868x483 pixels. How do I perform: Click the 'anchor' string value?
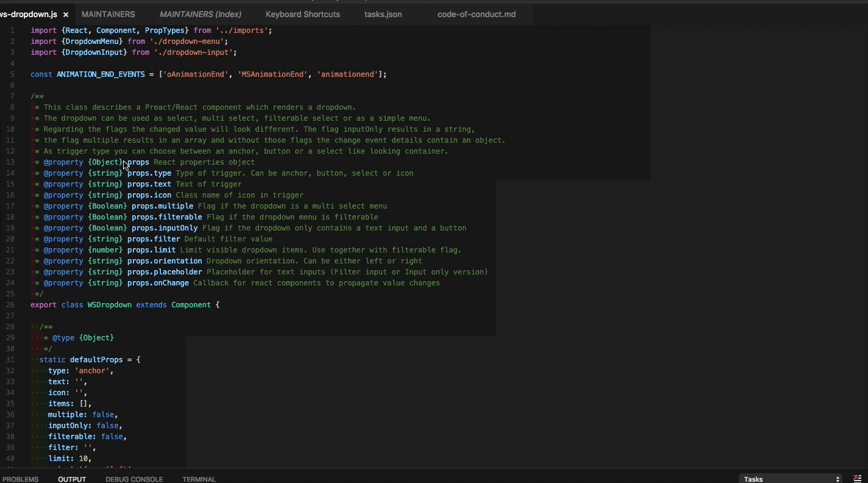[x=93, y=371]
